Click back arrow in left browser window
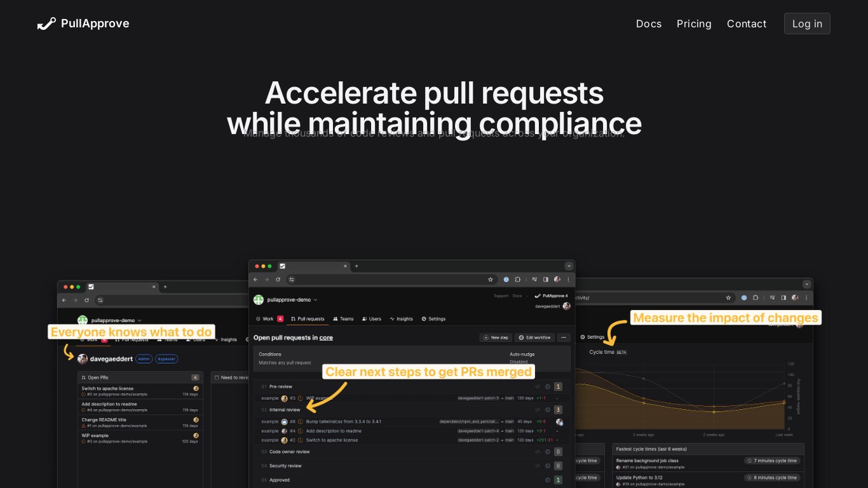Image resolution: width=868 pixels, height=488 pixels. (x=64, y=300)
